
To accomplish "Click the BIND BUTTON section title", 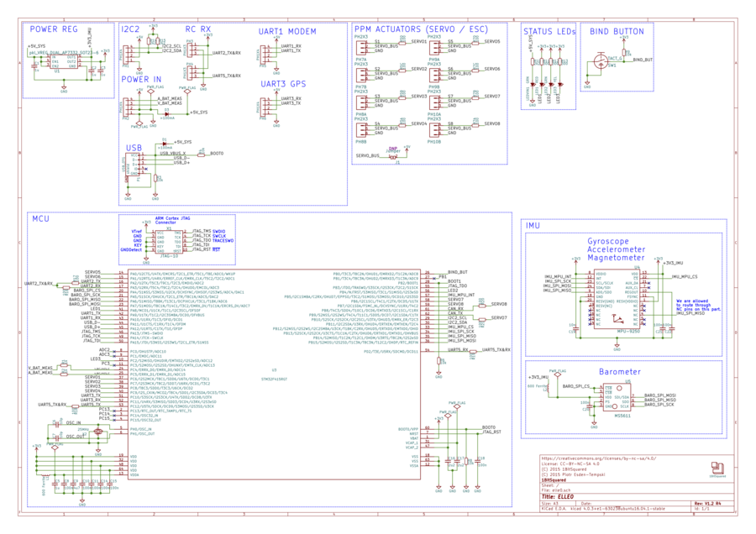I will click(x=617, y=32).
